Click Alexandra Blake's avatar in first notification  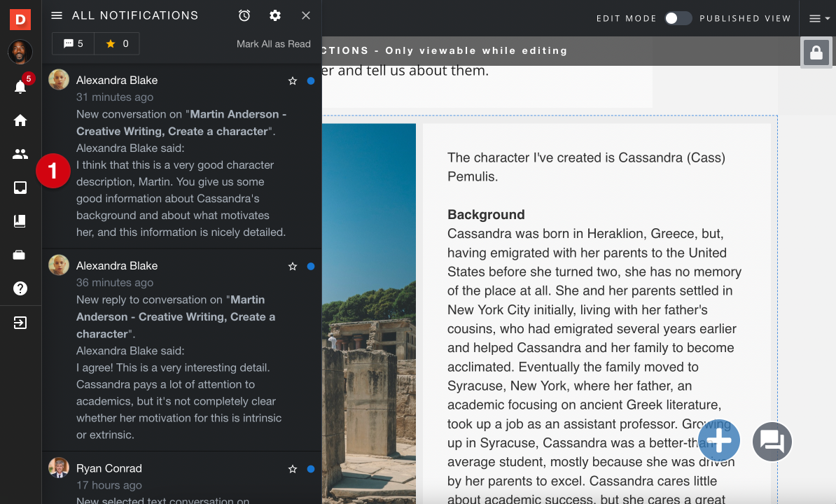click(x=59, y=79)
